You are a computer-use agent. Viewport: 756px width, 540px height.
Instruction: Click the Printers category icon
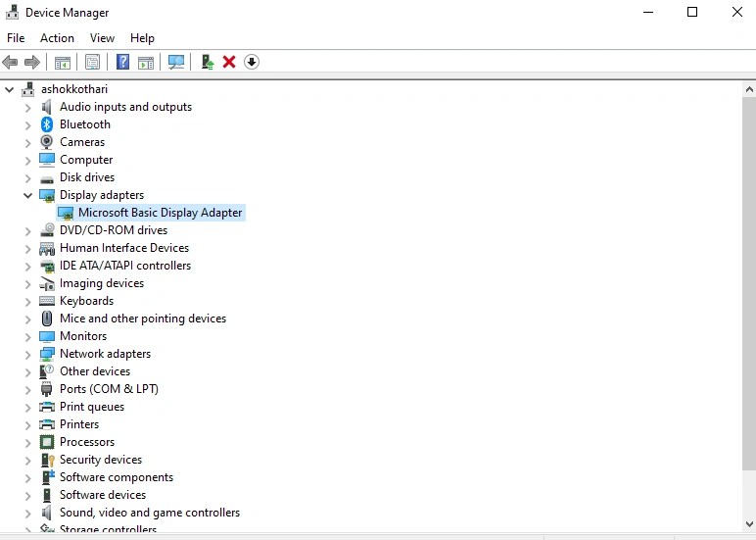click(x=47, y=424)
